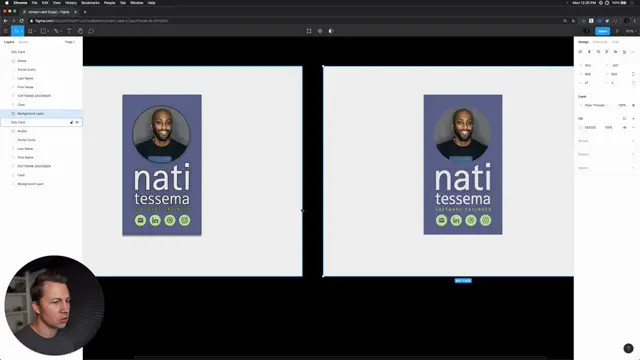Screen dimensions: 640x360
Task: Toggle independent corners next to the corner radius field
Action: click(x=633, y=83)
